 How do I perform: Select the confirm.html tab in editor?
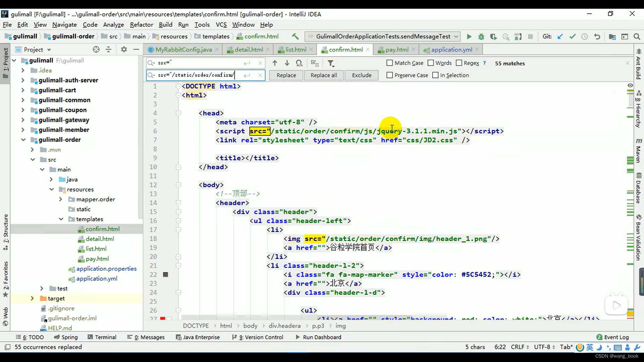345,50
